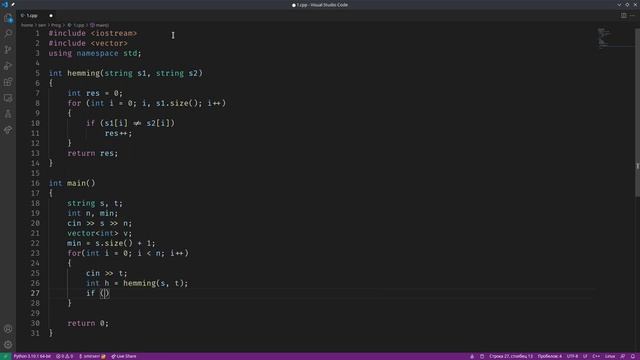Click the split editor icon
Viewport: 640px width, 360px height.
point(624,16)
